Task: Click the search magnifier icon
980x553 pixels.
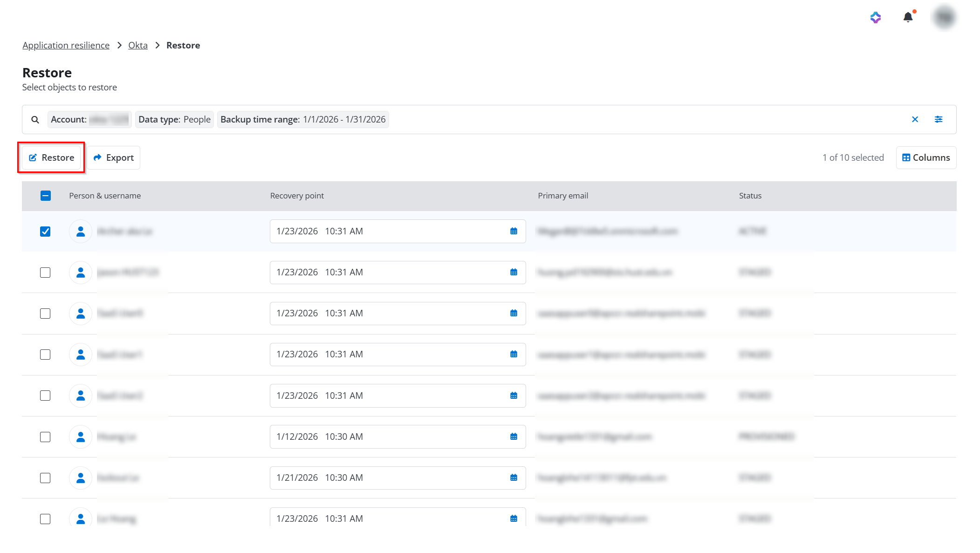Action: [x=35, y=120]
